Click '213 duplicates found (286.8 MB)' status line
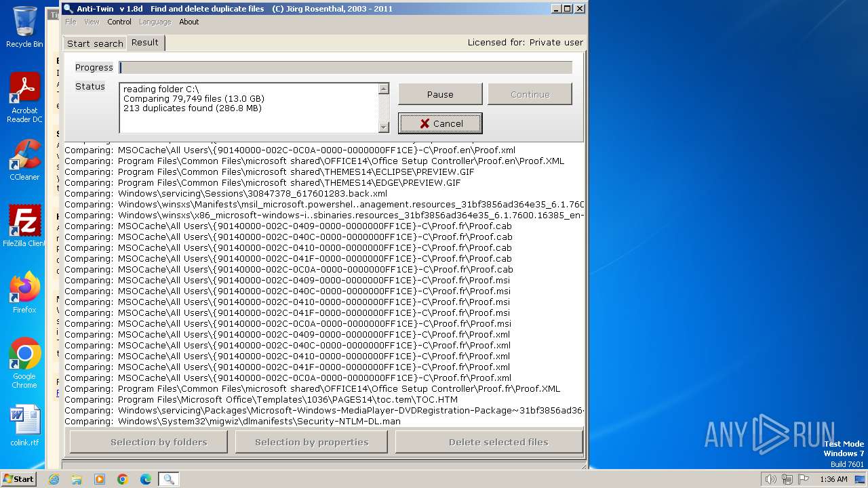Screen dimensions: 868x488 [193, 108]
